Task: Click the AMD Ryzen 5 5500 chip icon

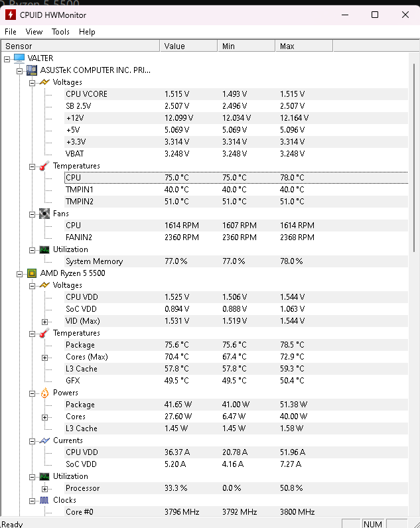Action: pyautogui.click(x=32, y=273)
